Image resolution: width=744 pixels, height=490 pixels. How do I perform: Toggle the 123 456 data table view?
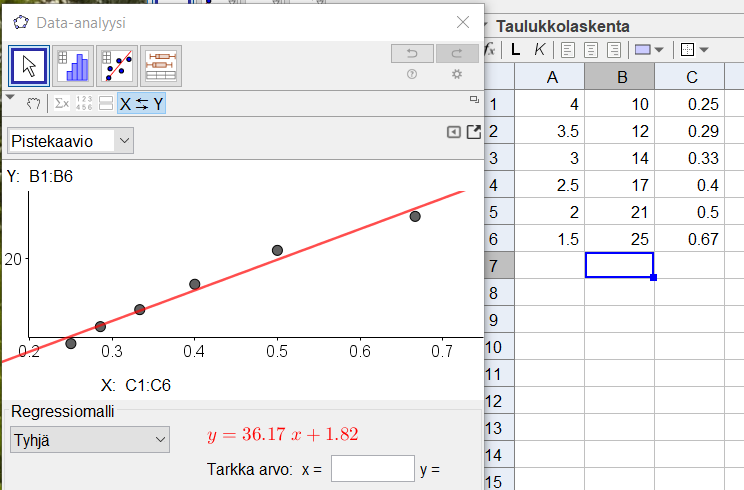(84, 103)
